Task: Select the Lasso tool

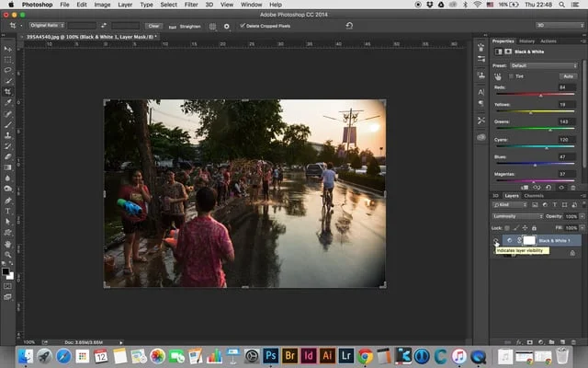Action: 8,70
